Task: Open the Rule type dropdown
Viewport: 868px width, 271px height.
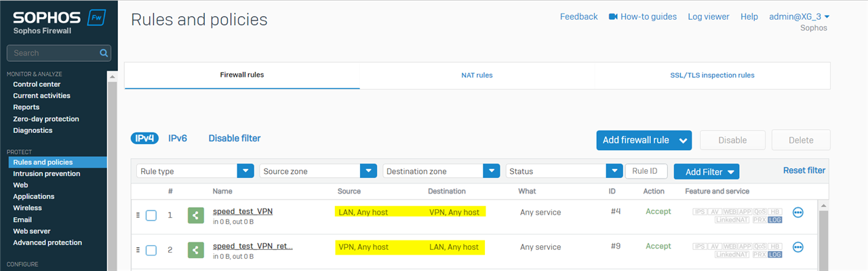Action: (x=195, y=171)
